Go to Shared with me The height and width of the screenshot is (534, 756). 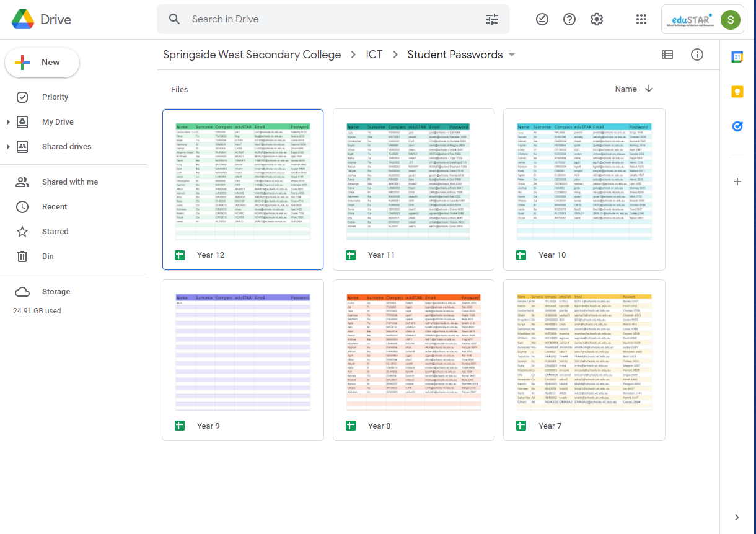click(x=69, y=182)
